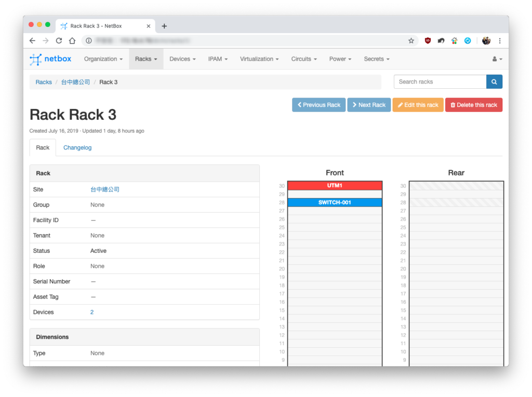Close the Rack Rack 3 browser tab
The width and height of the screenshot is (532, 397).
point(148,26)
